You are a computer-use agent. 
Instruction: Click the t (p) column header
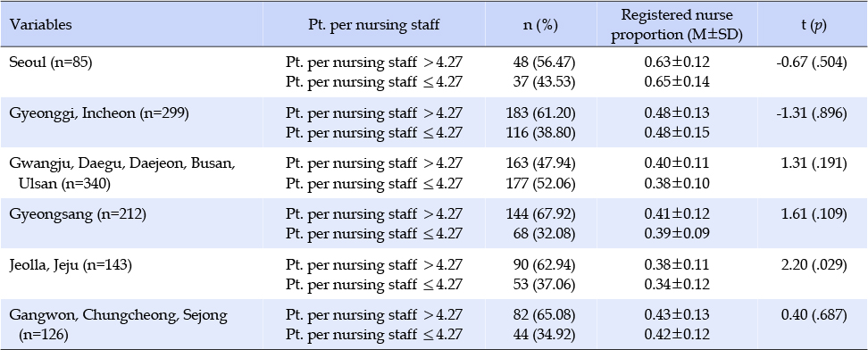pos(812,26)
